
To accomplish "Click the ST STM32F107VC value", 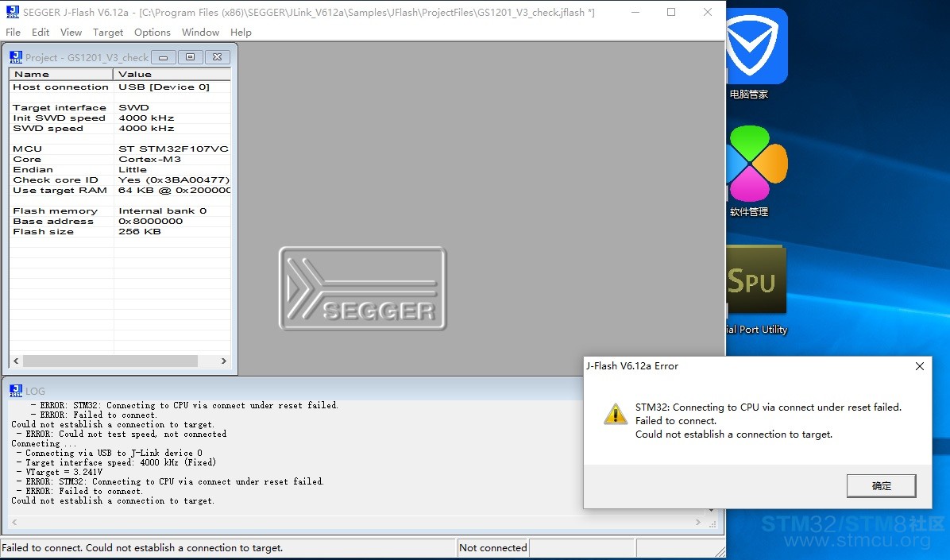I will tap(173, 149).
